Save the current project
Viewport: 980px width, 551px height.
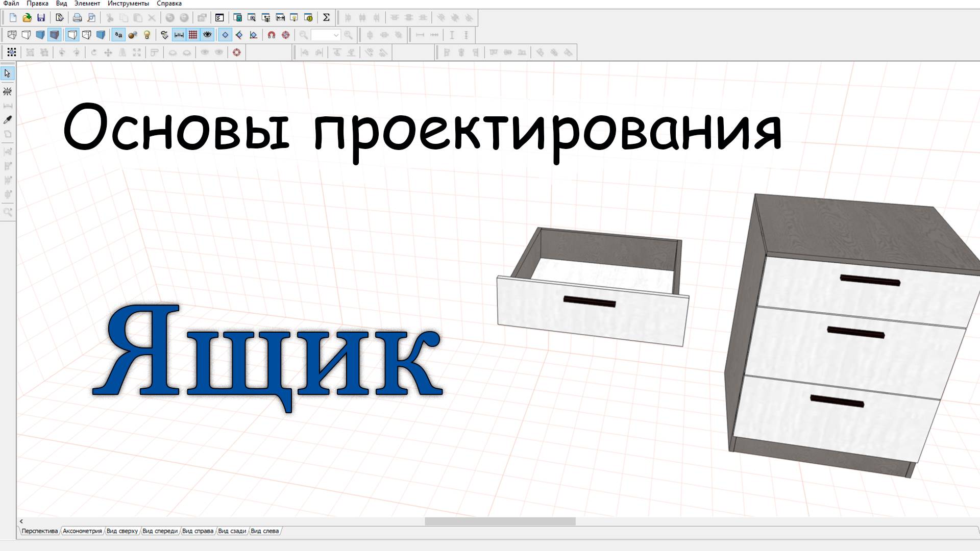(41, 18)
